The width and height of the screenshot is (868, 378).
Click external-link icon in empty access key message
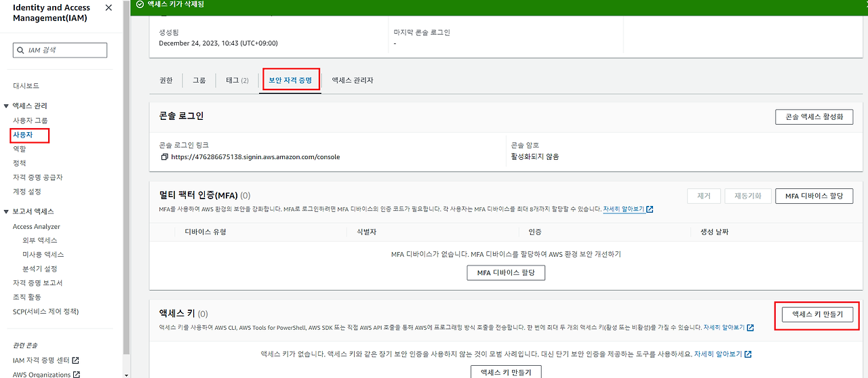click(x=748, y=354)
